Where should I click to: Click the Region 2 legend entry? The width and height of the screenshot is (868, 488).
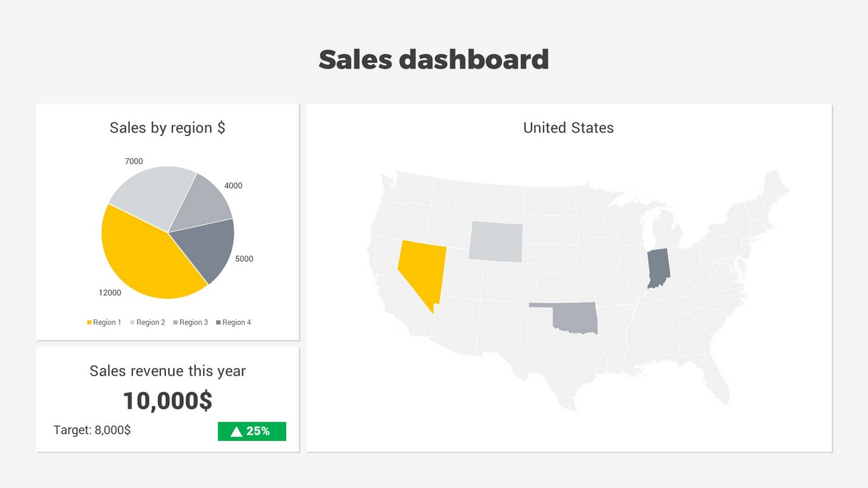coord(148,323)
